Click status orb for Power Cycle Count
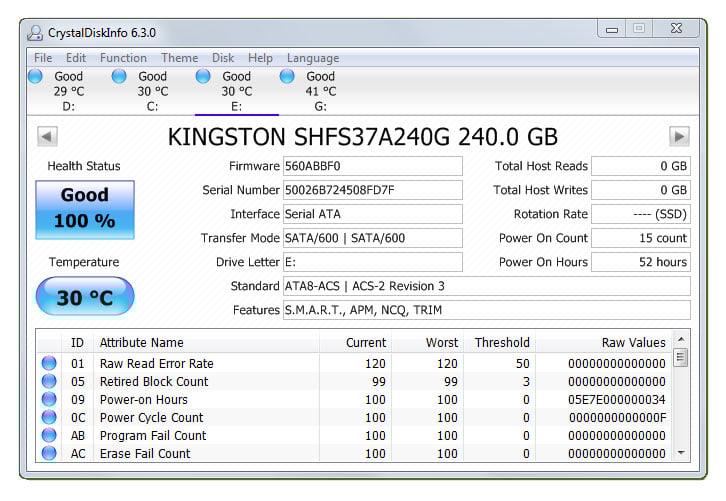This screenshot has width=726, height=501. click(x=49, y=417)
